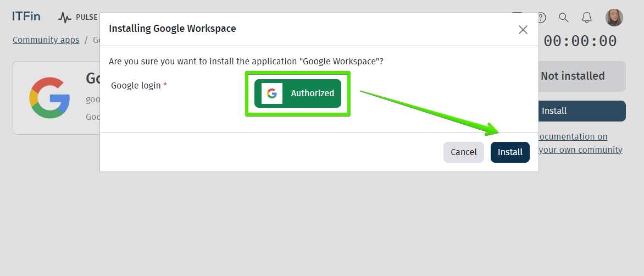Close the Installing Google Workspace dialog
The height and width of the screenshot is (276, 644).
tap(523, 30)
